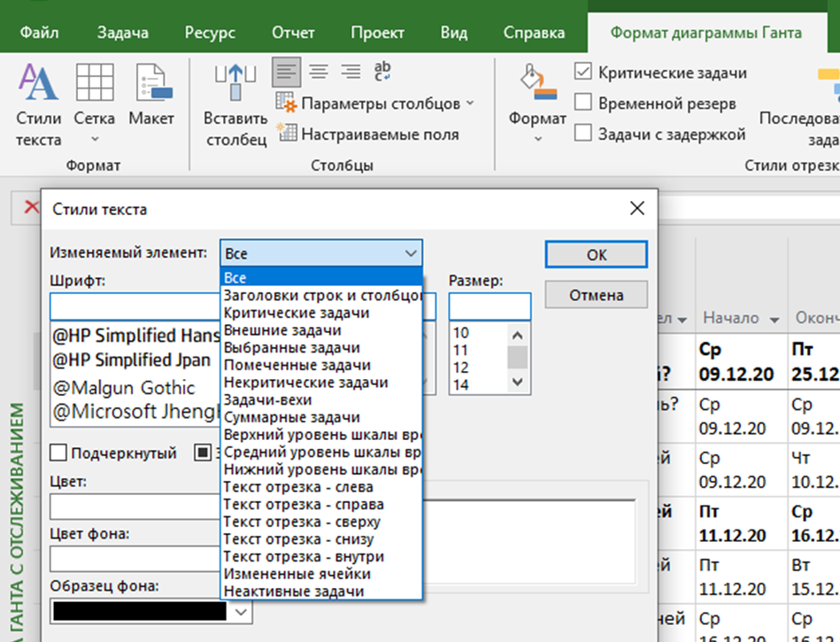Click size list scroll down arrow
This screenshot has width=840, height=642.
(x=517, y=382)
